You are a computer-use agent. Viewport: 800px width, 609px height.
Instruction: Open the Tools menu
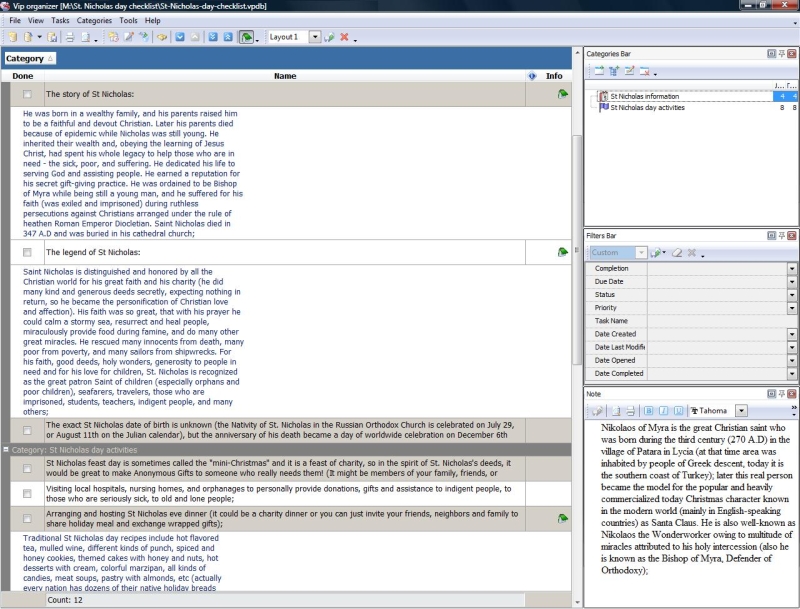coord(128,20)
